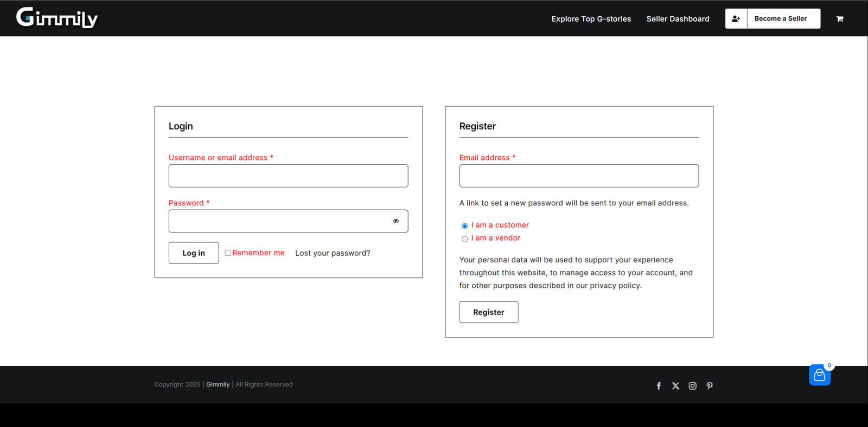Check the Remember me checkbox
The image size is (868, 427).
click(x=228, y=253)
